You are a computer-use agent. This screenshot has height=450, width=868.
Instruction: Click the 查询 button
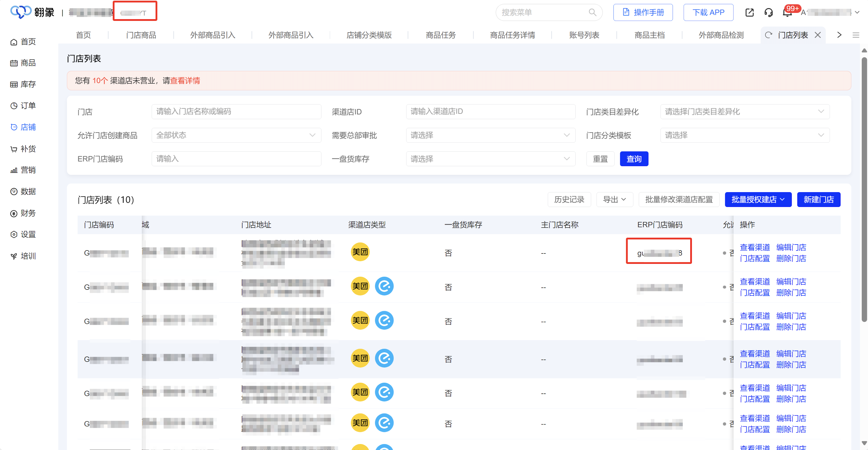[x=634, y=159]
